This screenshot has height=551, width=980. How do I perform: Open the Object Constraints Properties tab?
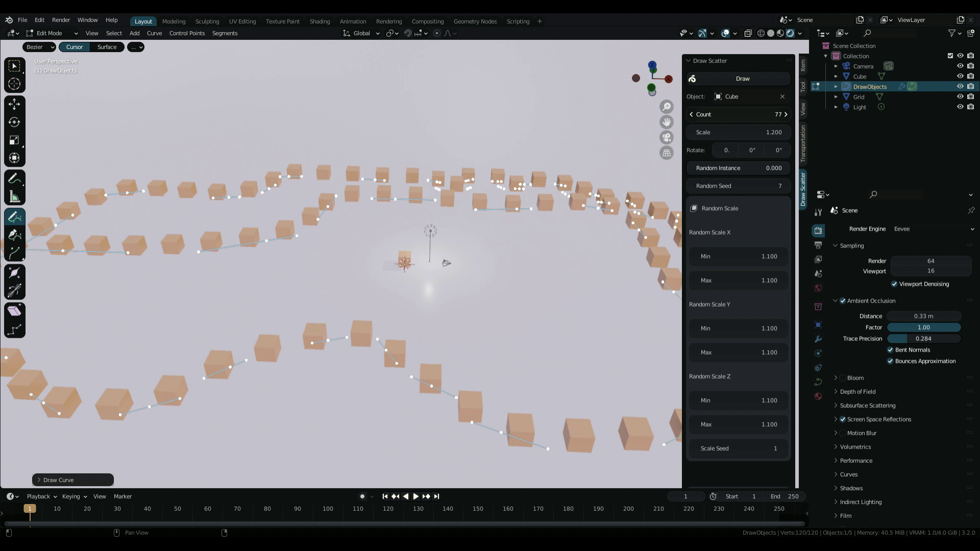point(818,368)
